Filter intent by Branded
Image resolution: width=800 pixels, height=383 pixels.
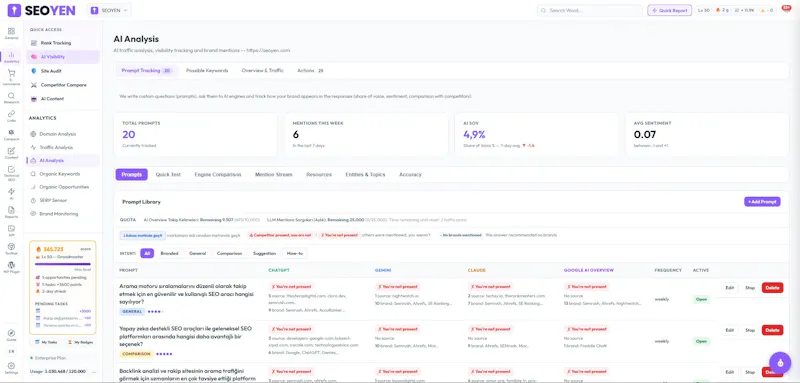(x=169, y=253)
